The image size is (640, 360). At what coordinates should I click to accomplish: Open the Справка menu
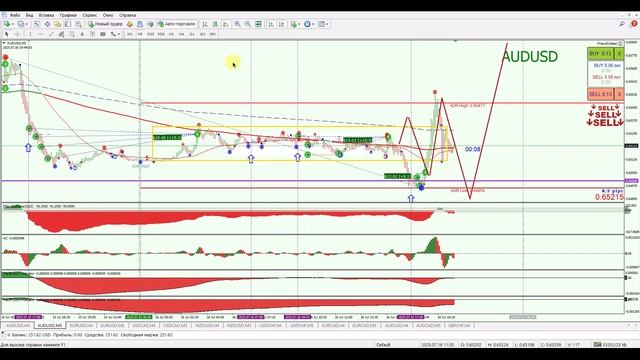pyautogui.click(x=127, y=15)
